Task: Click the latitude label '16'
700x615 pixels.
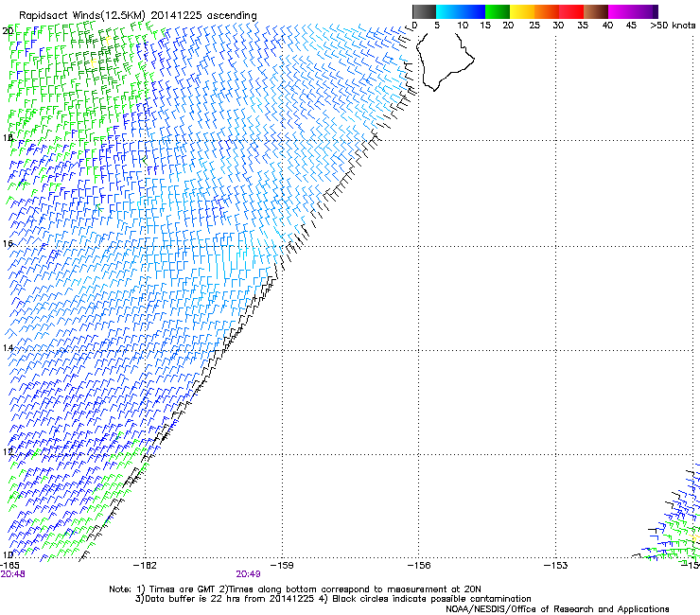Action: click(8, 243)
